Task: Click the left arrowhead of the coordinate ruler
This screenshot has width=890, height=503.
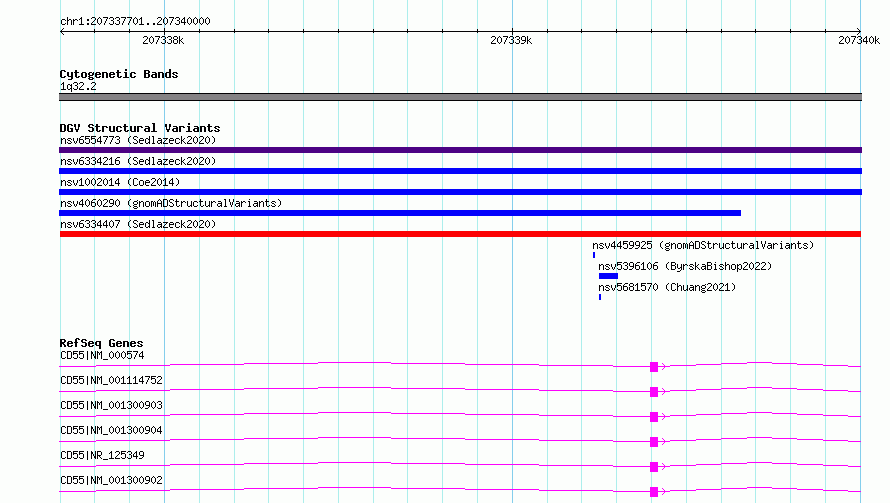Action: tap(62, 32)
